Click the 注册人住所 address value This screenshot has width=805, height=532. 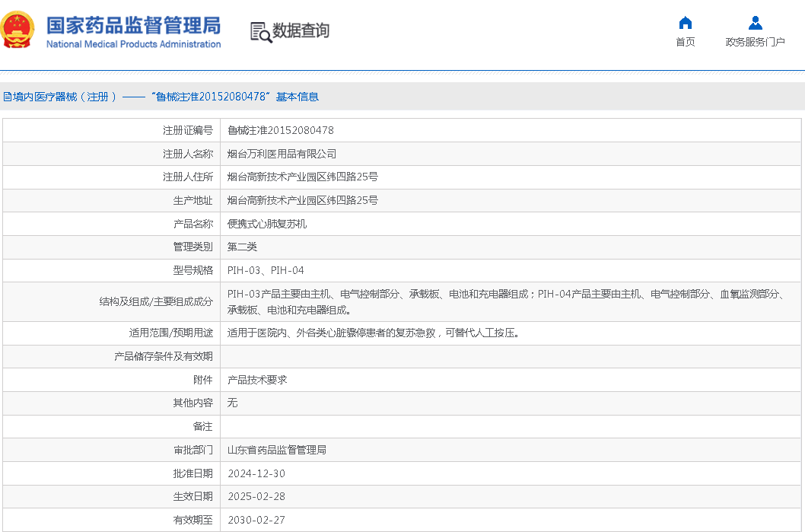pos(302,177)
